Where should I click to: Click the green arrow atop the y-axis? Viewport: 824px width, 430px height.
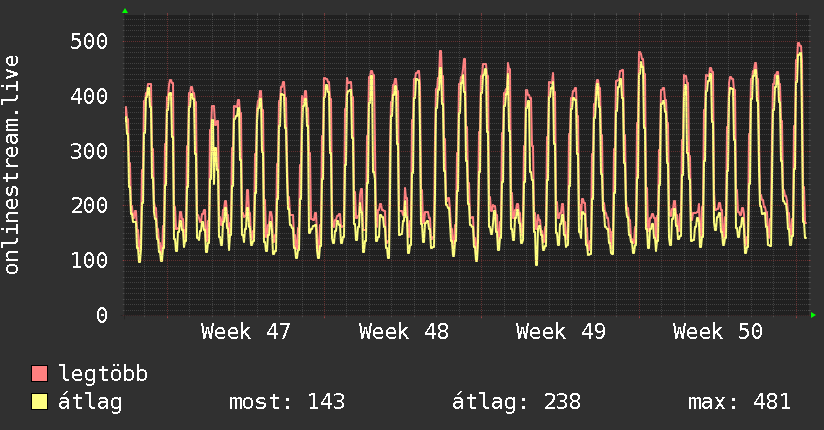coord(124,11)
